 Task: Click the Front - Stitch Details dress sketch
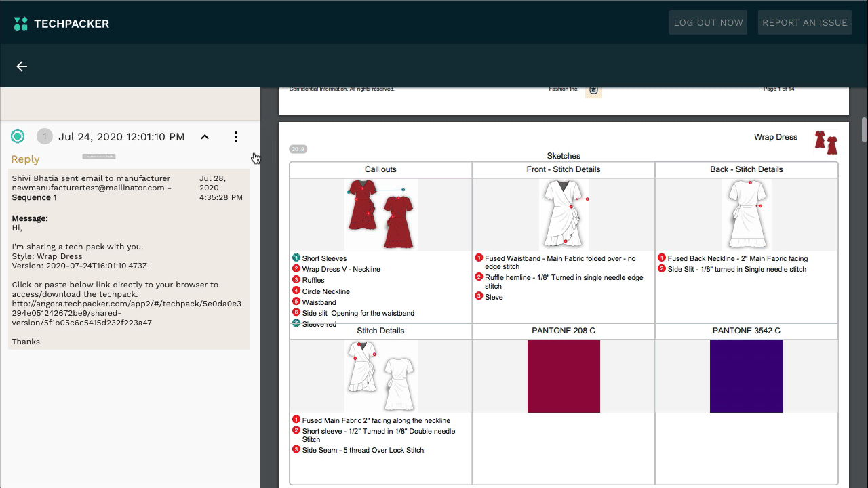point(564,214)
